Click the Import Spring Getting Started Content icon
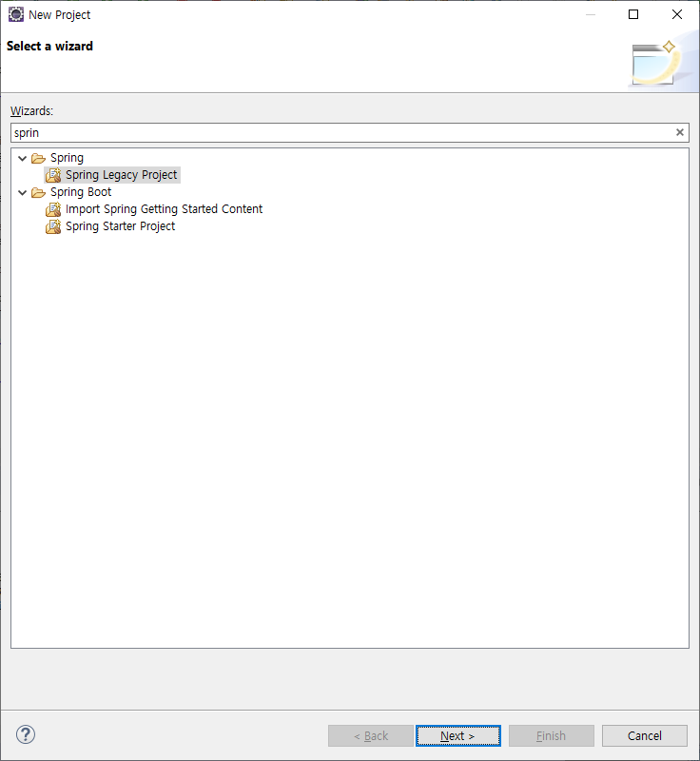 click(x=53, y=209)
